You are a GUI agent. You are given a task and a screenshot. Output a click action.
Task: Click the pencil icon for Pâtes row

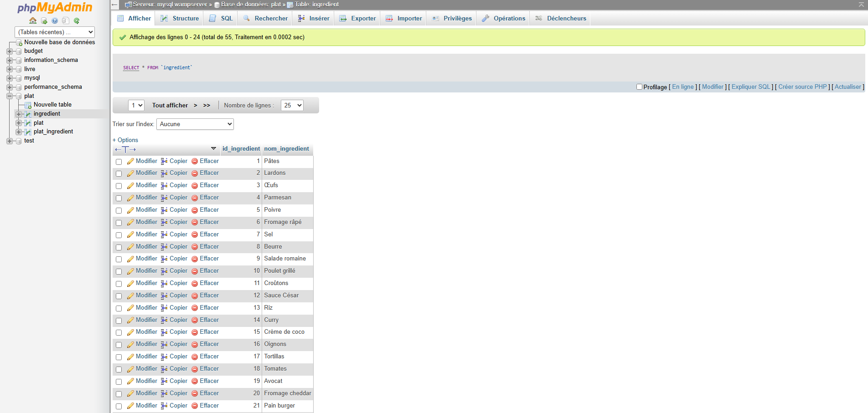coord(130,161)
